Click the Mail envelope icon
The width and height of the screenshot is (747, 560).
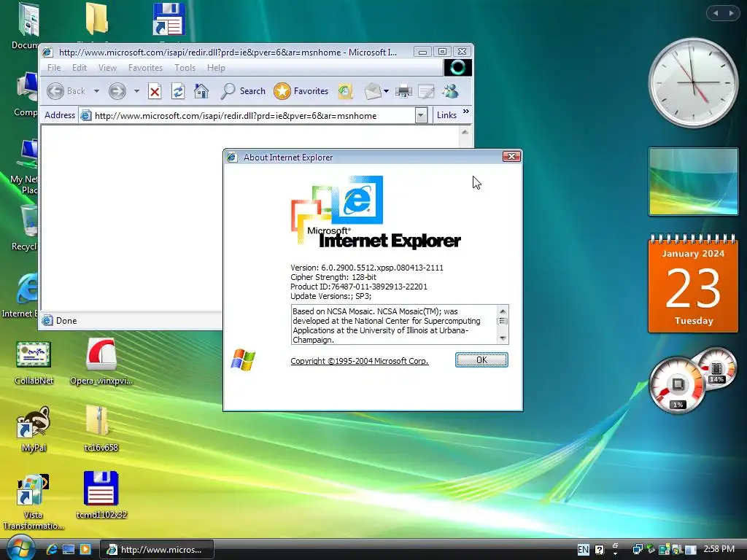373,91
